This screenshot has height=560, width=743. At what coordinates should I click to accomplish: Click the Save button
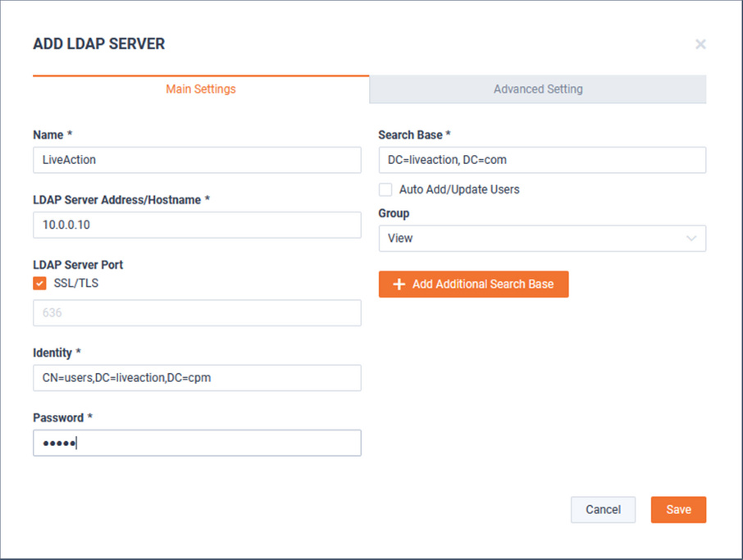(678, 510)
